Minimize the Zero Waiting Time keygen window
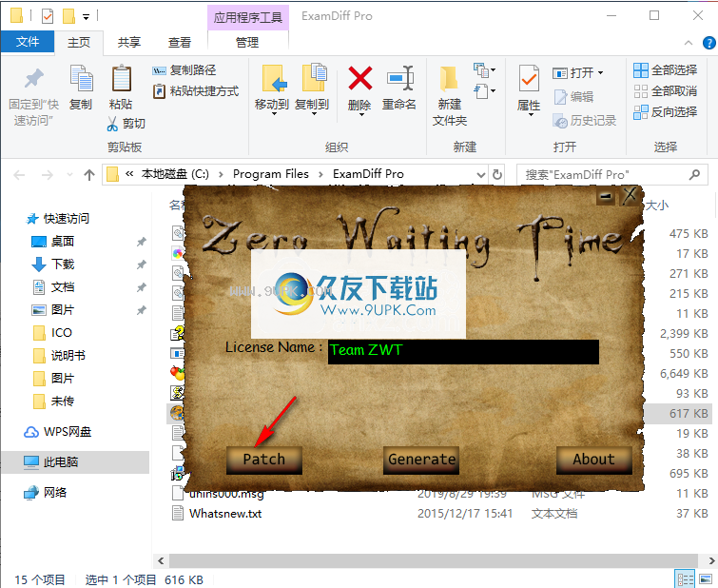Screen dimensions: 718x588 606,197
